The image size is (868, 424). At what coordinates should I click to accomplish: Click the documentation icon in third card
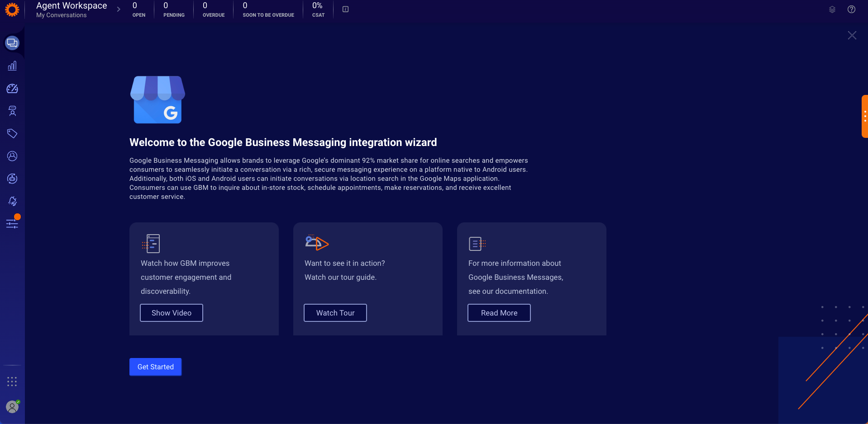[x=477, y=244]
